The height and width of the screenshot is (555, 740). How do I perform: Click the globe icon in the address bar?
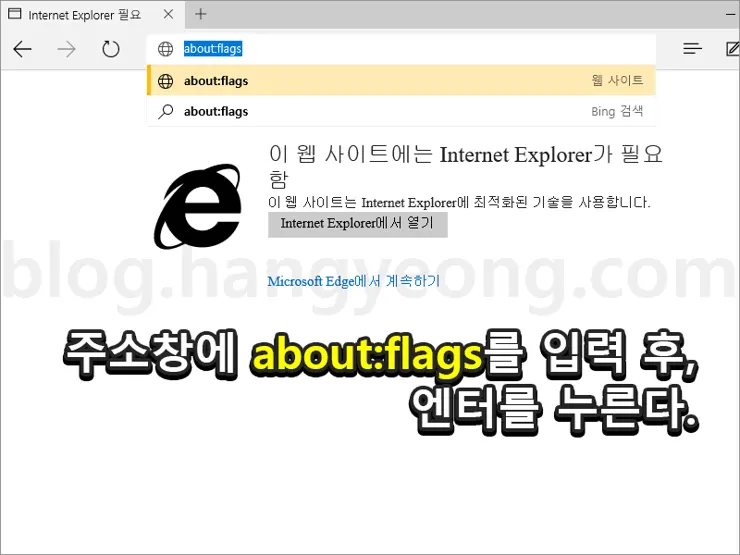pos(165,49)
